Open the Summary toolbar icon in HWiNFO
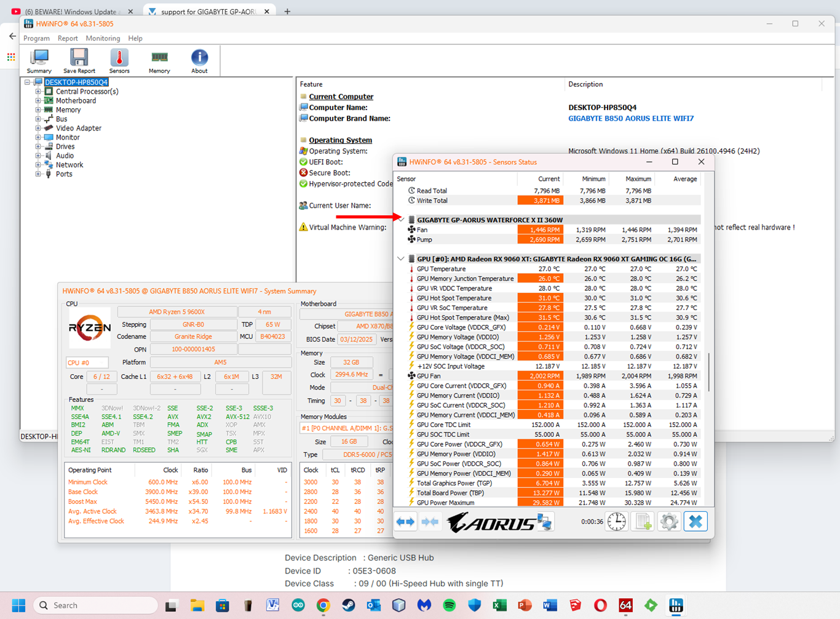This screenshot has width=840, height=619. pos(39,62)
